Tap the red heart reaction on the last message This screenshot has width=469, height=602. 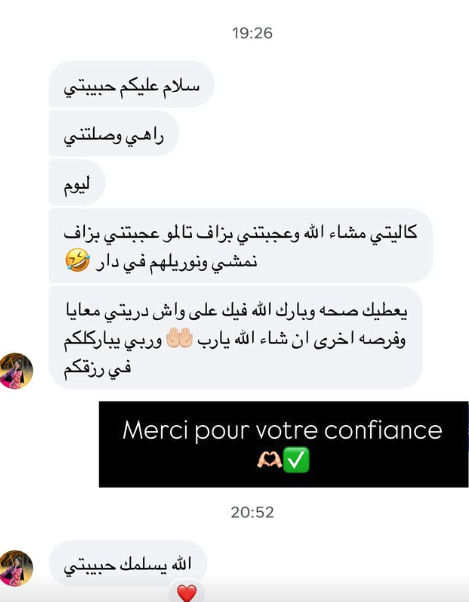pyautogui.click(x=187, y=592)
